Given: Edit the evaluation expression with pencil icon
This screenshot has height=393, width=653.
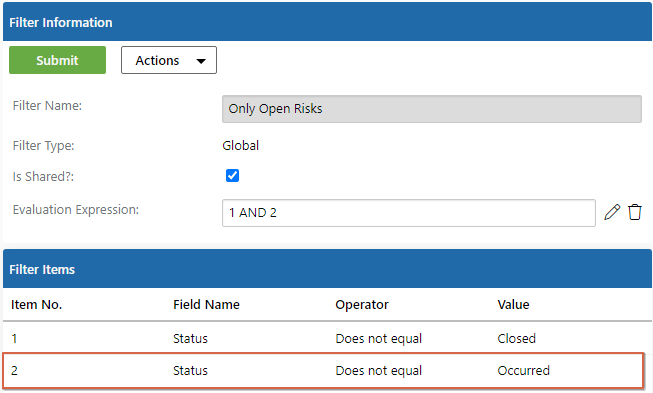Looking at the screenshot, I should [x=612, y=212].
